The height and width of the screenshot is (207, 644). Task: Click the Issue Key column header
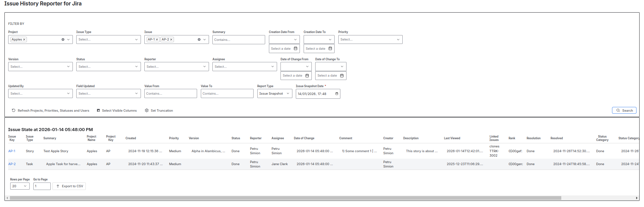click(12, 138)
